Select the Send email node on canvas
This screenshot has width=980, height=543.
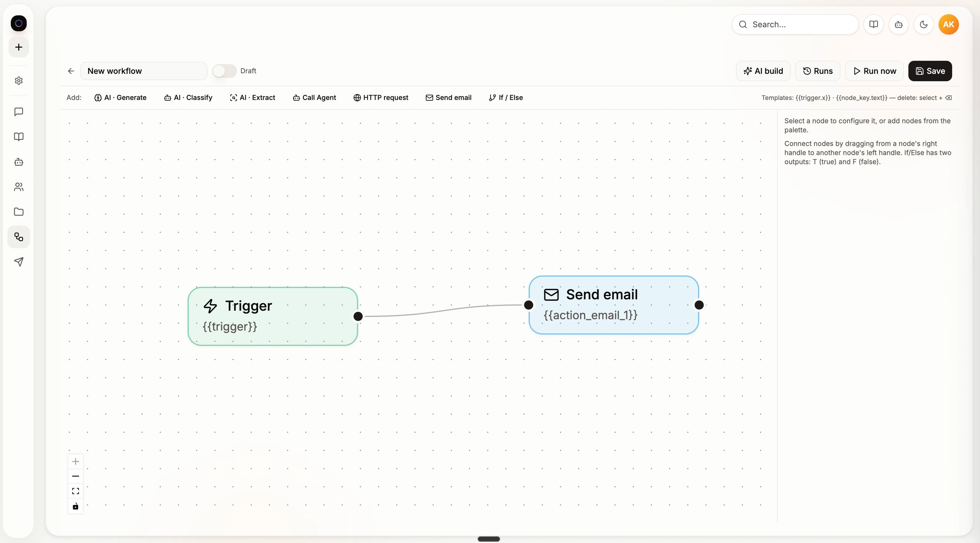tap(614, 305)
